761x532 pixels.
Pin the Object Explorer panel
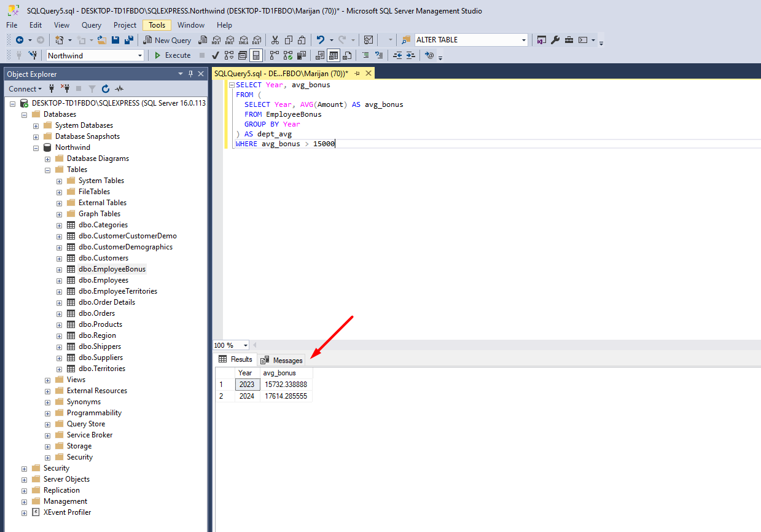[190, 74]
